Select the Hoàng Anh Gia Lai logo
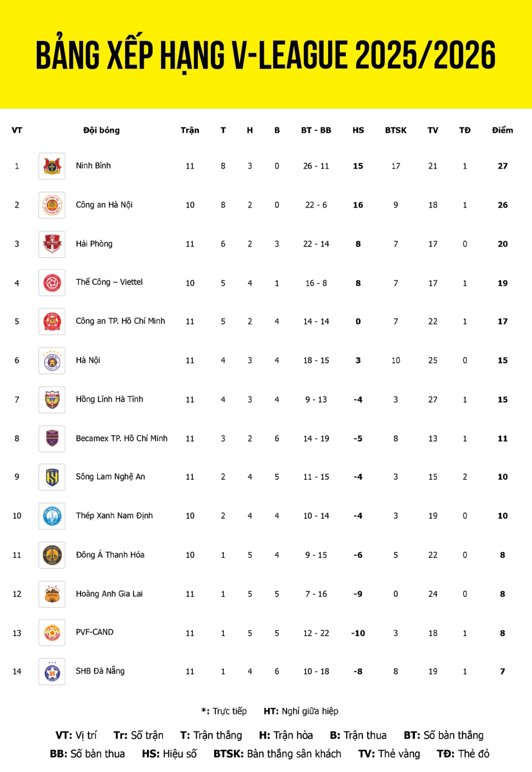 (52, 594)
